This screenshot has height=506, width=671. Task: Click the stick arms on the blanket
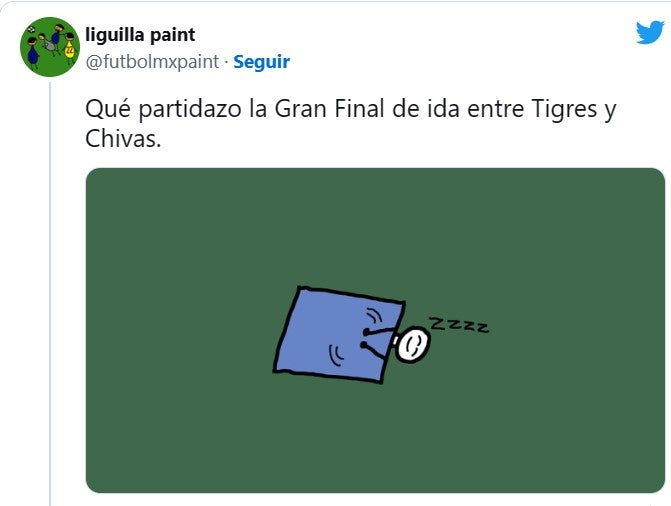(x=379, y=339)
